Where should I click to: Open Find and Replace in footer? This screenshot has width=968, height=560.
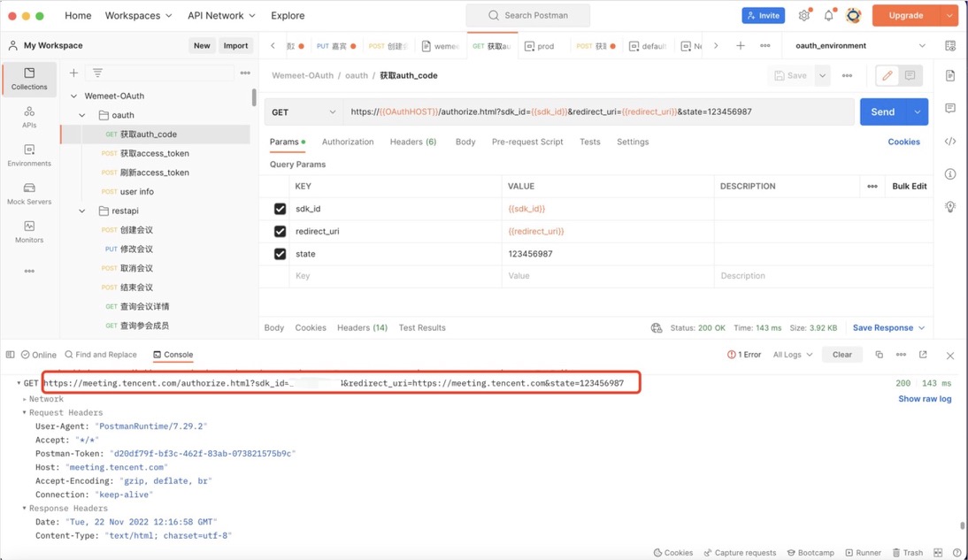click(x=101, y=355)
